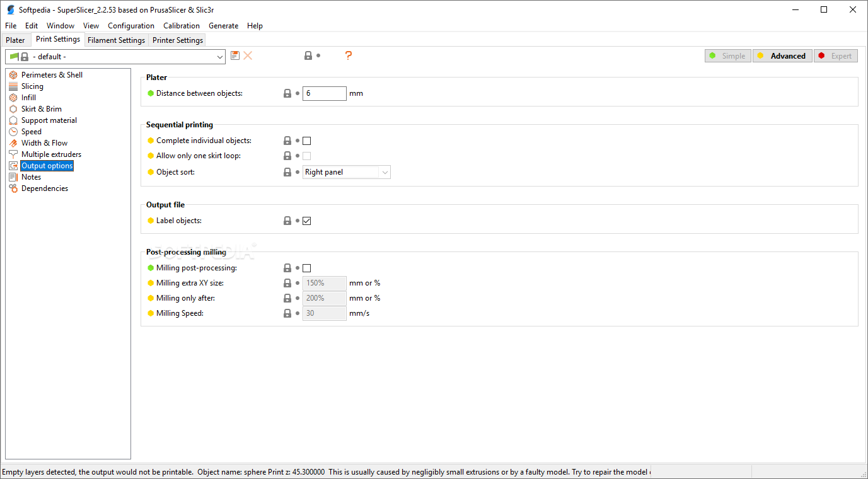Maximize the SuperSlicer window
The image size is (868, 479).
tap(824, 9)
